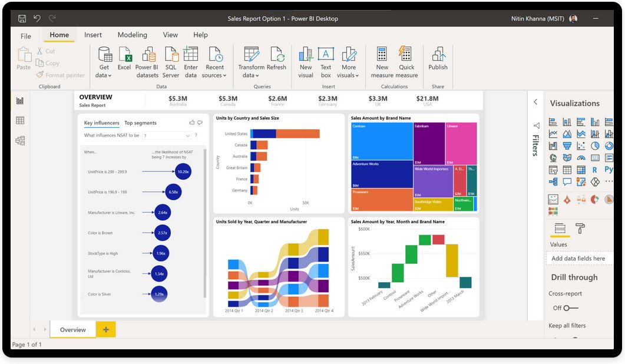
Task: Open the Filters pane funnel icon
Action: point(537,125)
